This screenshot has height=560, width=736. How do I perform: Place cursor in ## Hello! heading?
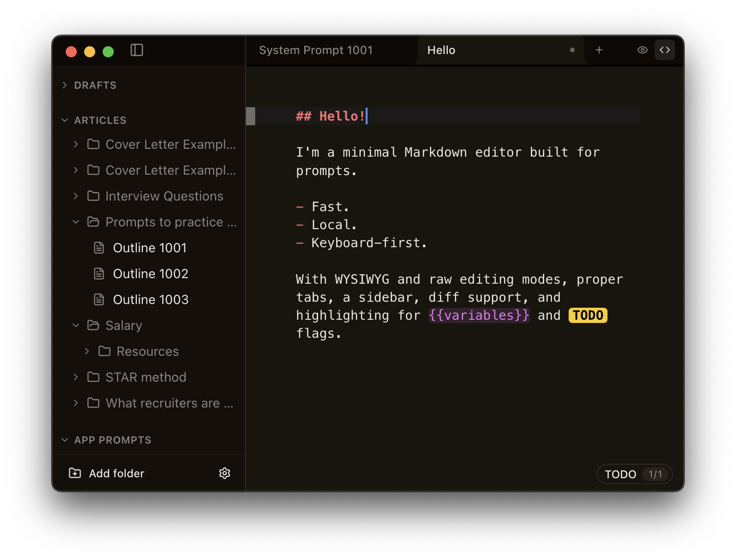(x=331, y=116)
